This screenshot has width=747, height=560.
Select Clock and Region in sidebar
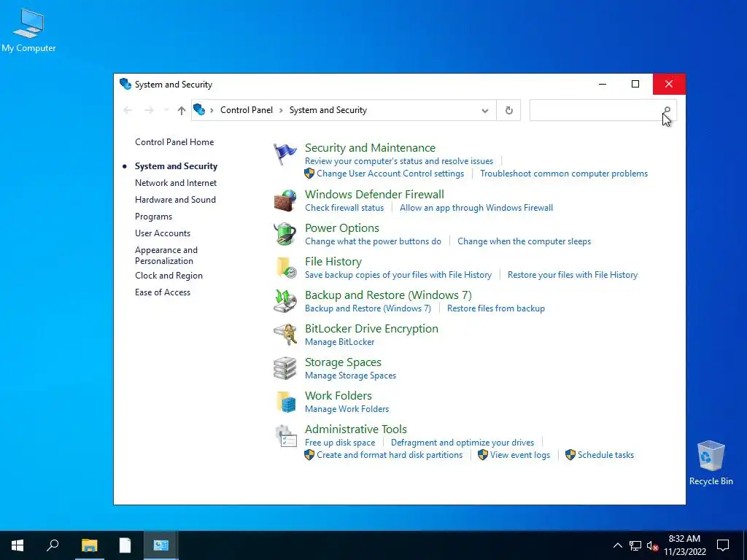pyautogui.click(x=169, y=276)
